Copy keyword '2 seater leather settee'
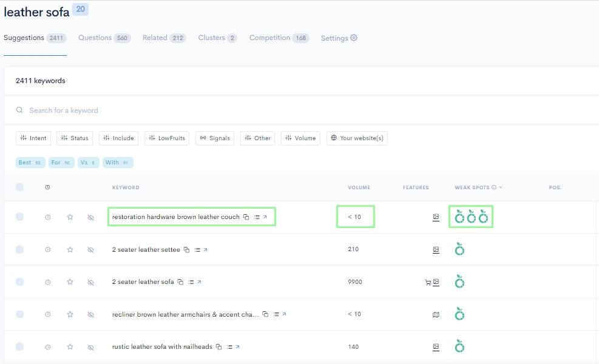This screenshot has height=364, width=599. (x=187, y=250)
